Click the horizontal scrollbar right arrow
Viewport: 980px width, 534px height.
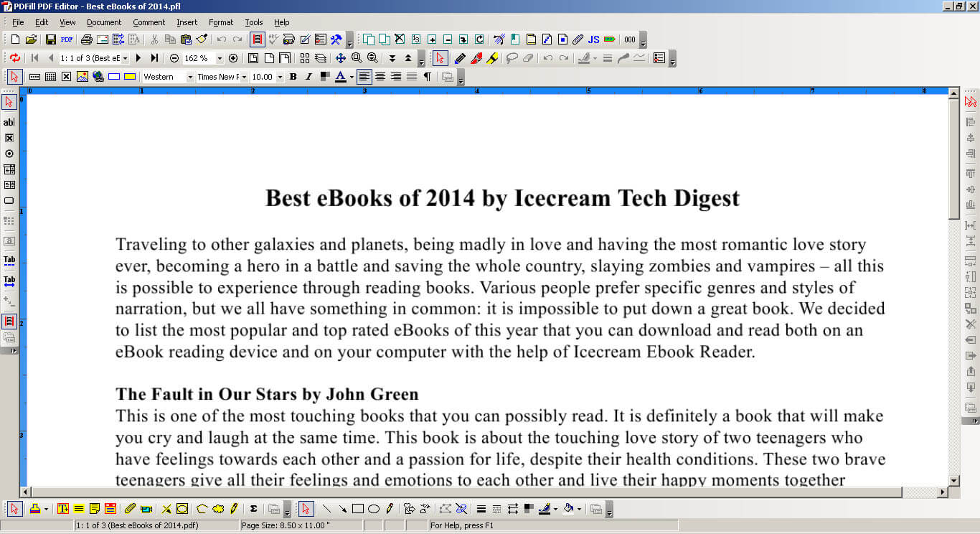pyautogui.click(x=943, y=492)
